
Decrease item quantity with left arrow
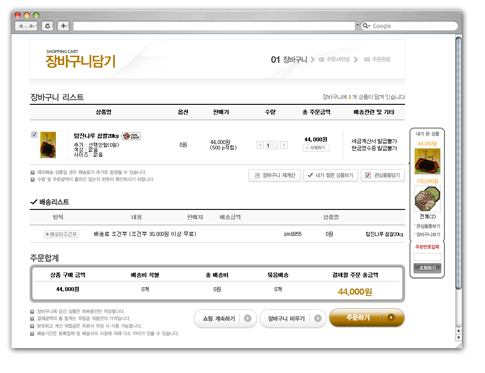260,145
